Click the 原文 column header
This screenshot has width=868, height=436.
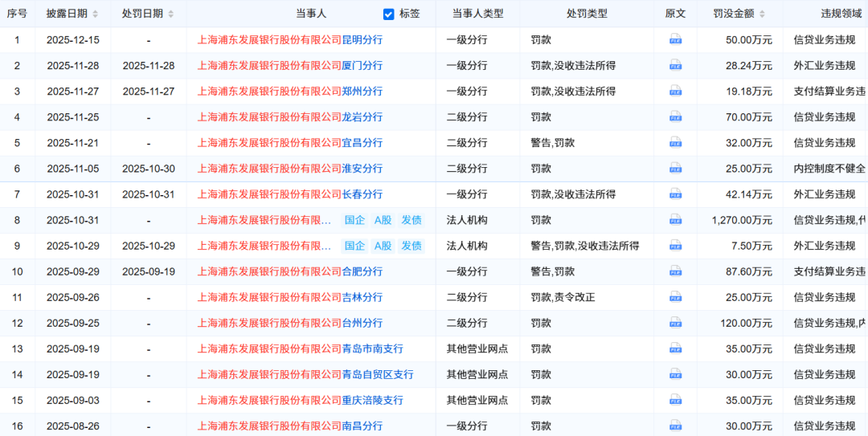675,14
